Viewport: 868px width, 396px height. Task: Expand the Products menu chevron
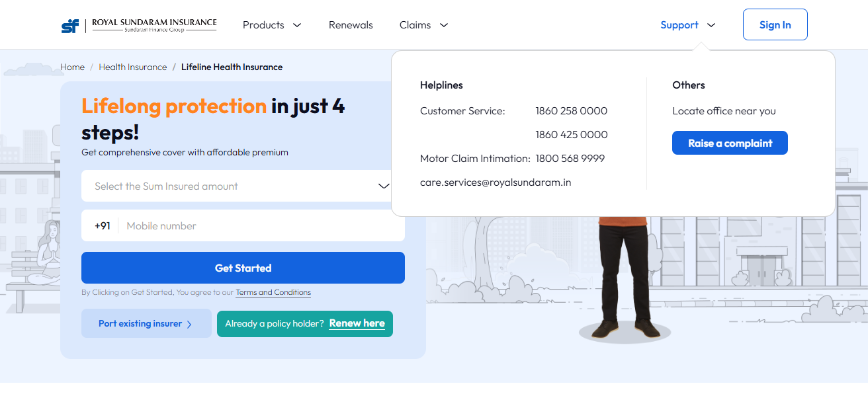pos(297,25)
